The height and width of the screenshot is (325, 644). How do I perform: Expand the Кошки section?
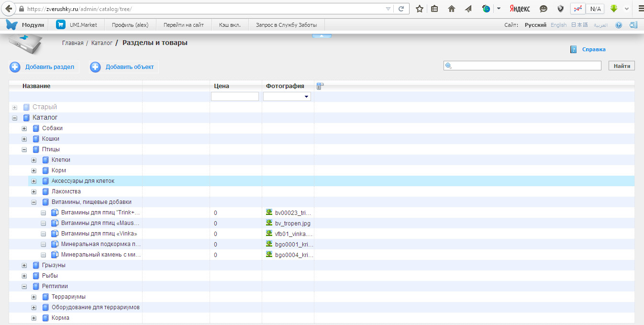point(24,139)
